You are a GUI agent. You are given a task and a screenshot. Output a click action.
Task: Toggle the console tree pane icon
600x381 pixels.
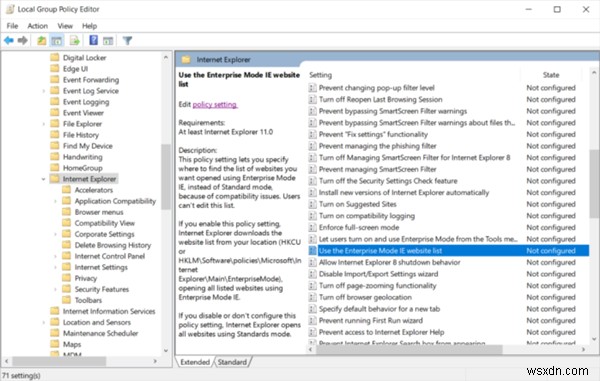point(57,40)
